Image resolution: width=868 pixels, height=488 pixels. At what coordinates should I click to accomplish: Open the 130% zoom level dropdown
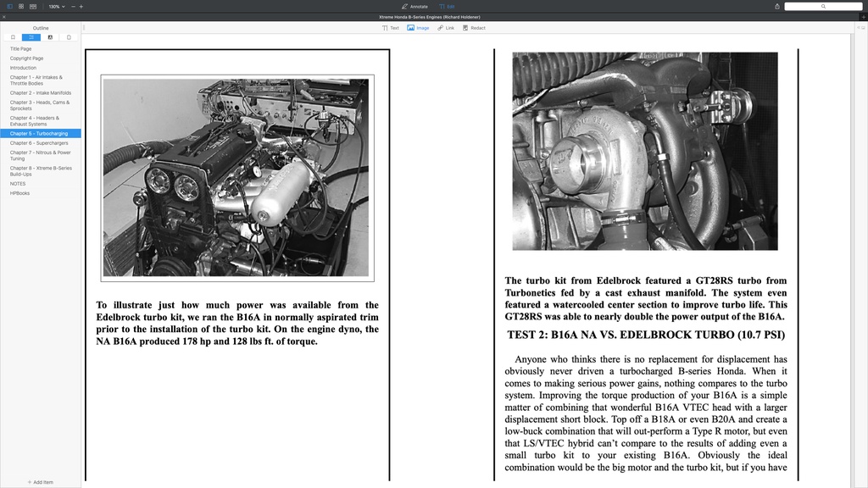point(54,6)
